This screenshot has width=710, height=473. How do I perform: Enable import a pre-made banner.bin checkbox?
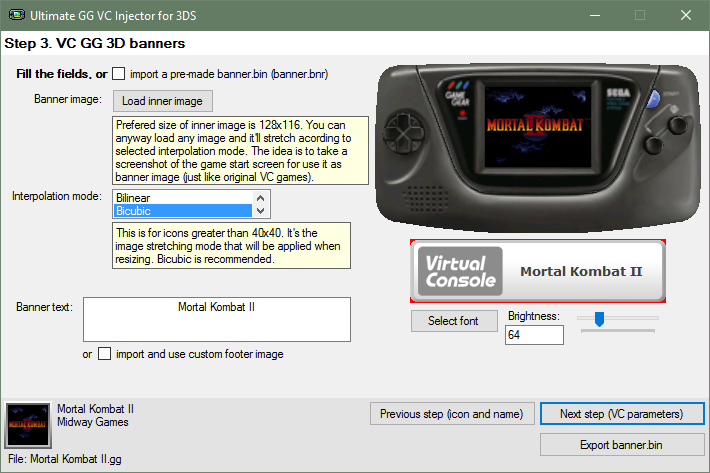(x=119, y=73)
